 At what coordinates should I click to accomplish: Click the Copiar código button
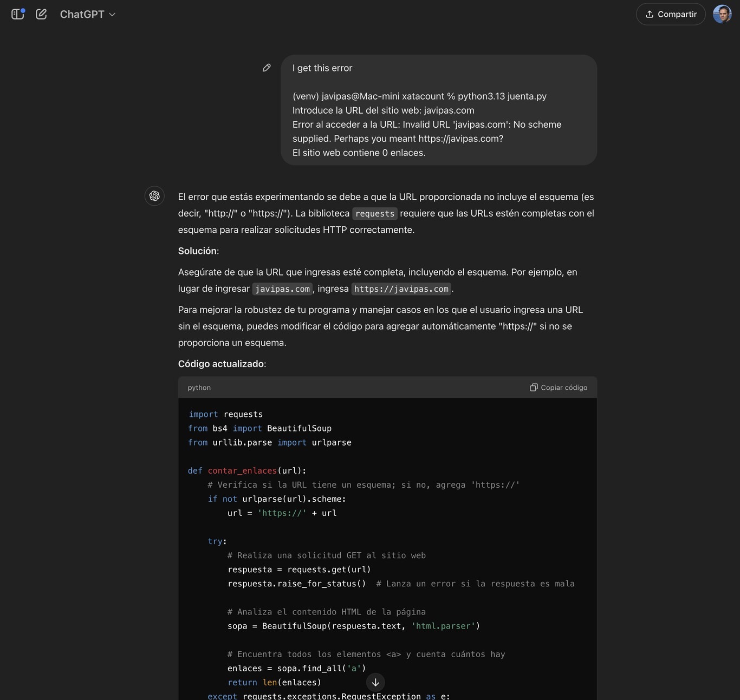click(x=559, y=388)
